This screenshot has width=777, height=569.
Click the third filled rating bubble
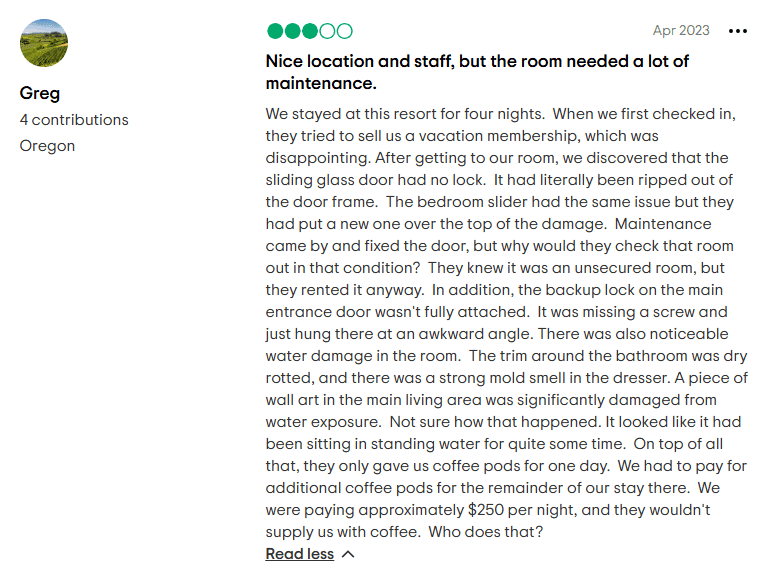point(309,31)
